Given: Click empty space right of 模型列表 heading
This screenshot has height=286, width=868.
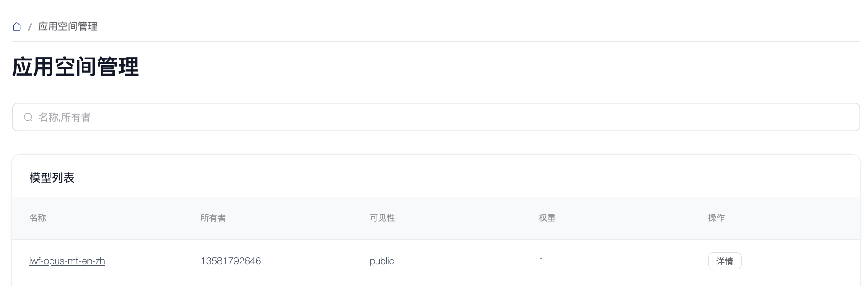Looking at the screenshot, I should tap(425, 178).
